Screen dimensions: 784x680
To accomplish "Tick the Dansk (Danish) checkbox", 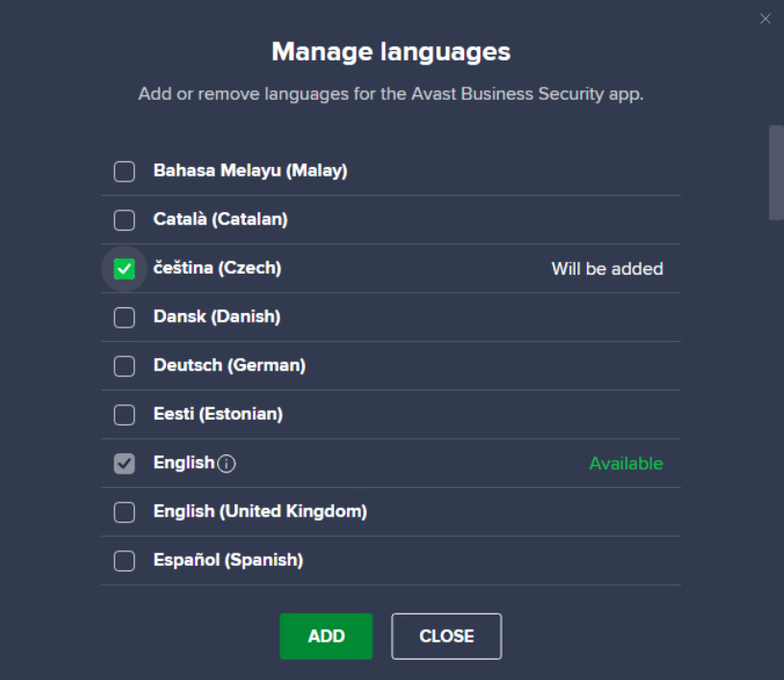I will [x=124, y=318].
